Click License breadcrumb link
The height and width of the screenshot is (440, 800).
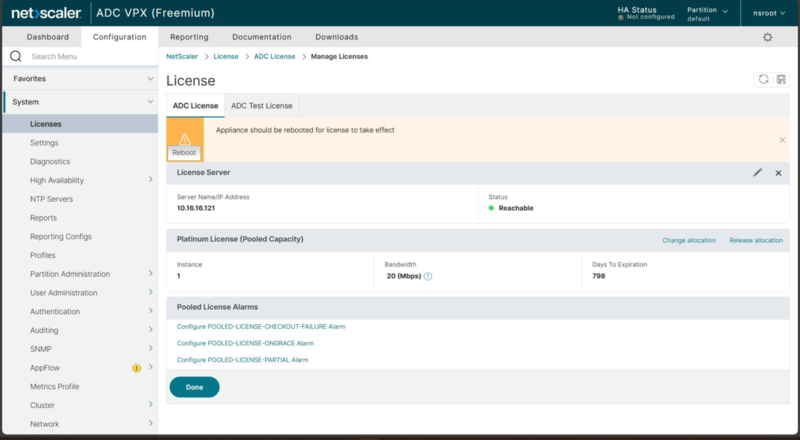click(x=226, y=57)
